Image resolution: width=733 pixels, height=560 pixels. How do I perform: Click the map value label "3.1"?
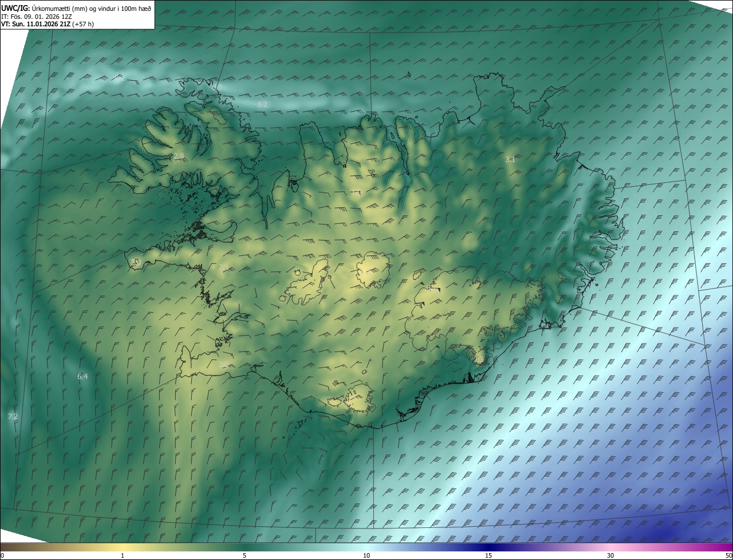[x=510, y=160]
